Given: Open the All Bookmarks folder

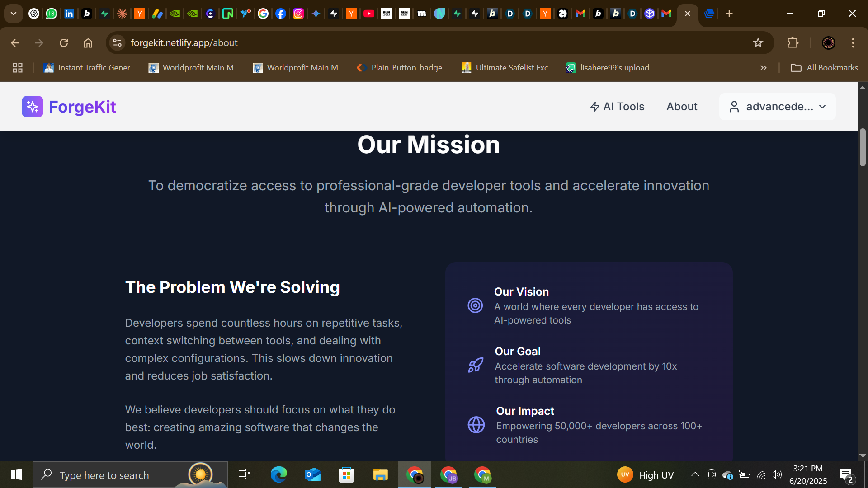Looking at the screenshot, I should click(x=824, y=68).
